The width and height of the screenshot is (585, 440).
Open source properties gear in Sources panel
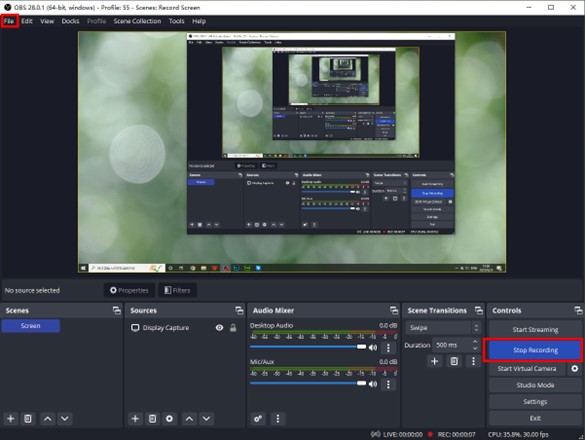click(169, 418)
